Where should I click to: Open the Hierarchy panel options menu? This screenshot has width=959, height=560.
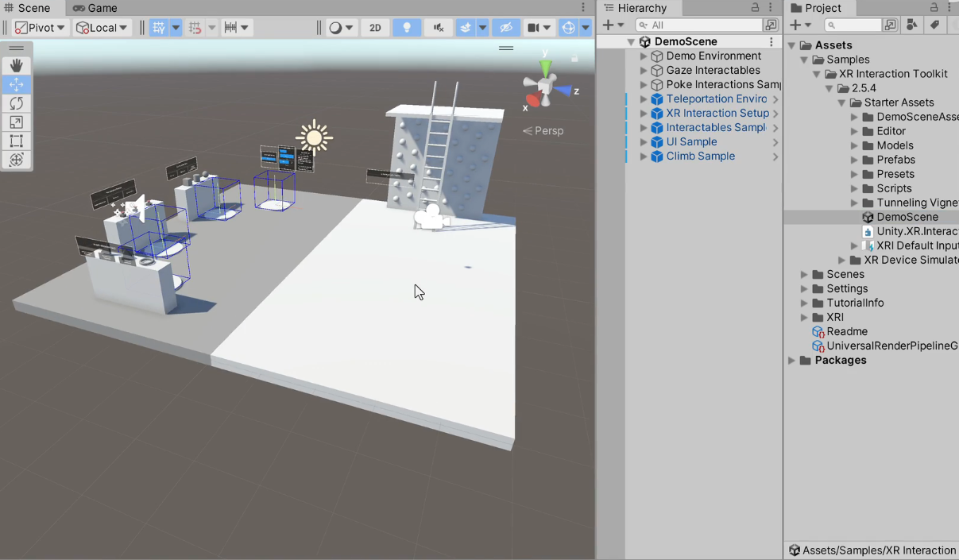pos(770,8)
